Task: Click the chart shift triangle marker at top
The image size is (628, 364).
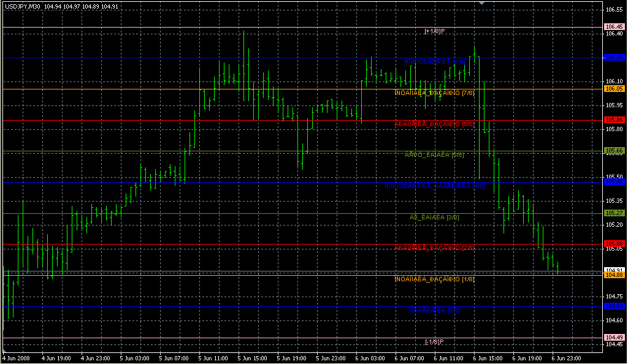Action: 481,3
